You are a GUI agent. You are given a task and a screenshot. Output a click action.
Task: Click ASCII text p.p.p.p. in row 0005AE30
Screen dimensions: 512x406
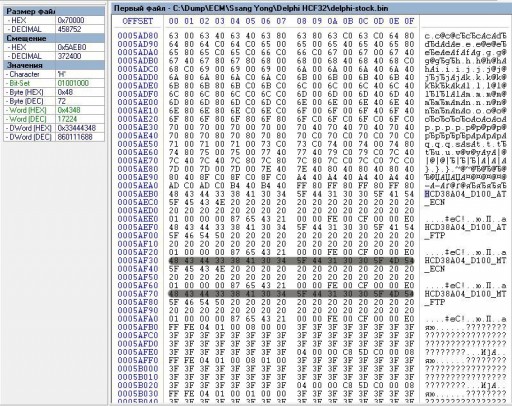[445, 127]
